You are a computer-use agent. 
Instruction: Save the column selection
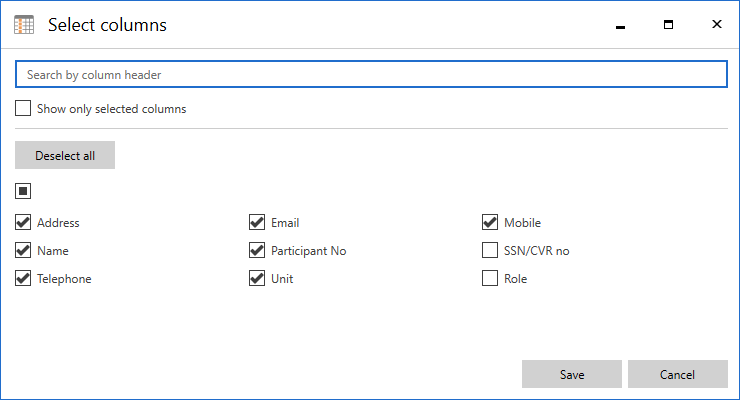click(572, 374)
